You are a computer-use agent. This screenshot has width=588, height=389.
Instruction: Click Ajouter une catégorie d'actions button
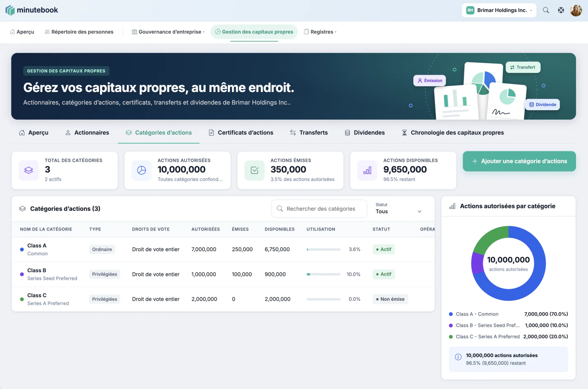519,161
